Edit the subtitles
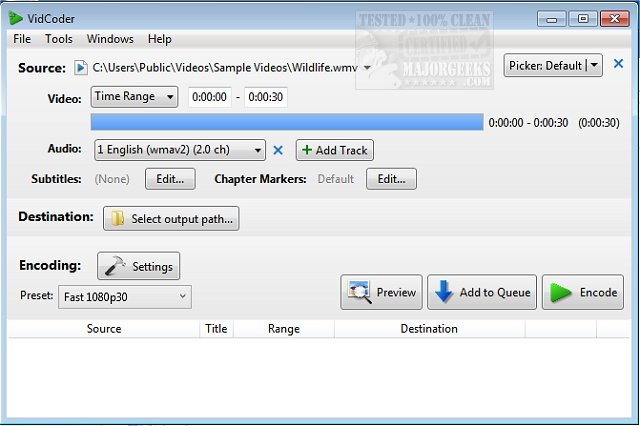This screenshot has width=640, height=426. coord(170,179)
